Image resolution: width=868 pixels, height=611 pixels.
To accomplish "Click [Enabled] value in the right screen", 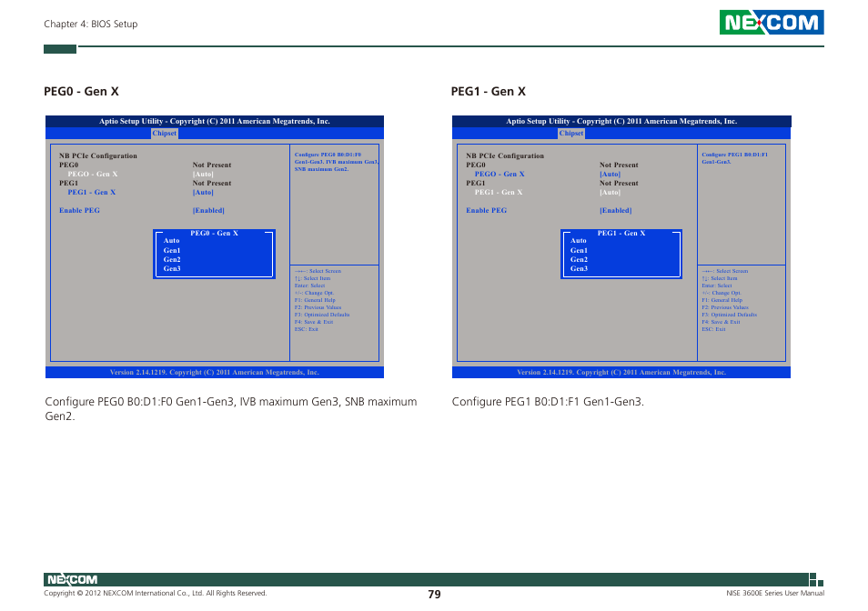I will [616, 211].
